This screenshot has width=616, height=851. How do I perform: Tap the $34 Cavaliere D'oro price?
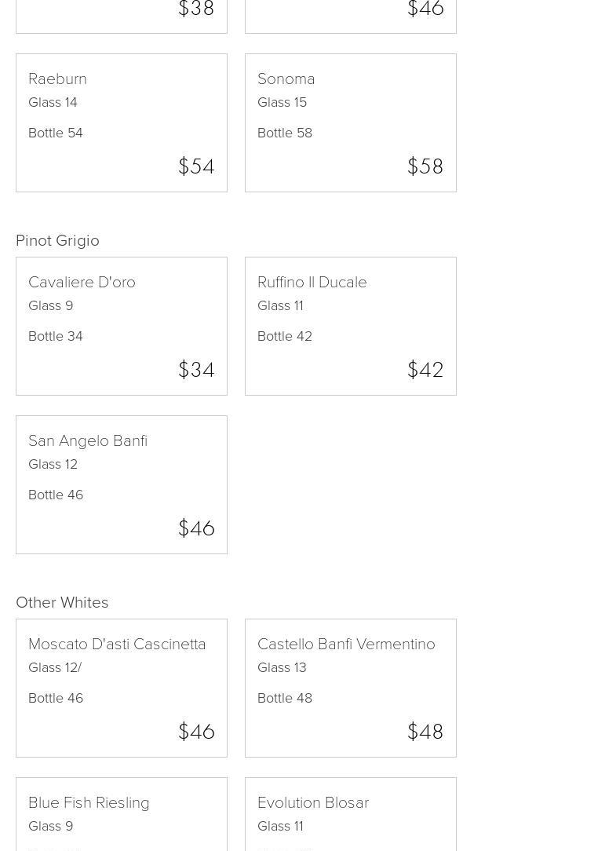coord(196,370)
